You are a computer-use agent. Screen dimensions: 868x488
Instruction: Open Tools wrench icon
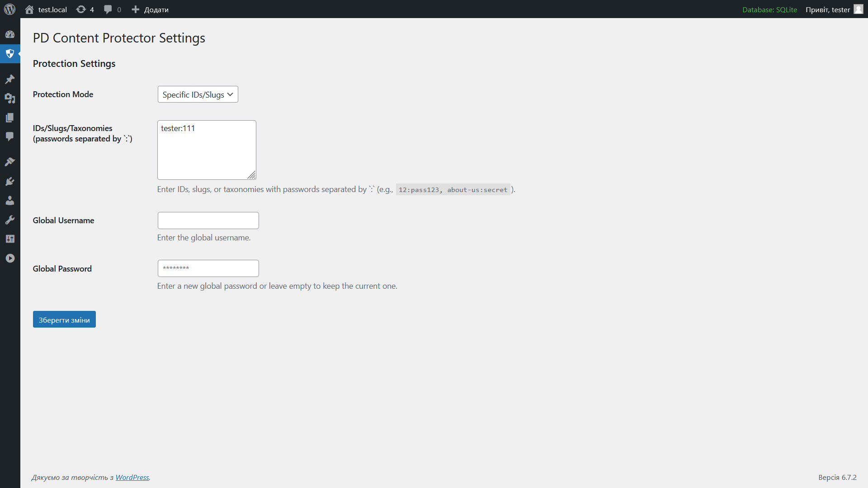tap(10, 220)
